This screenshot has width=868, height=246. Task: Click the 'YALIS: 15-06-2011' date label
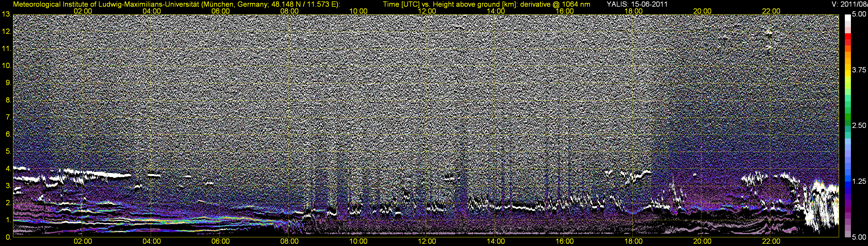[637, 4]
